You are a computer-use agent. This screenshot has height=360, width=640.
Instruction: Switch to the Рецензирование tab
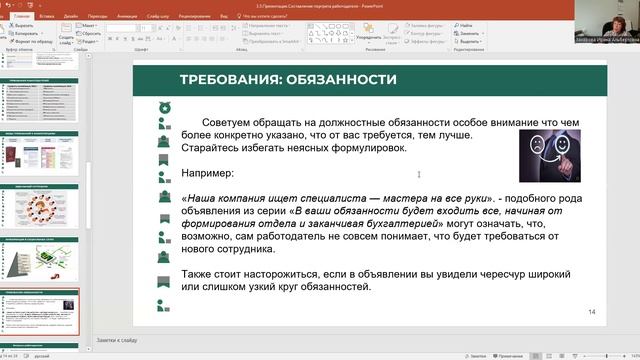[194, 16]
